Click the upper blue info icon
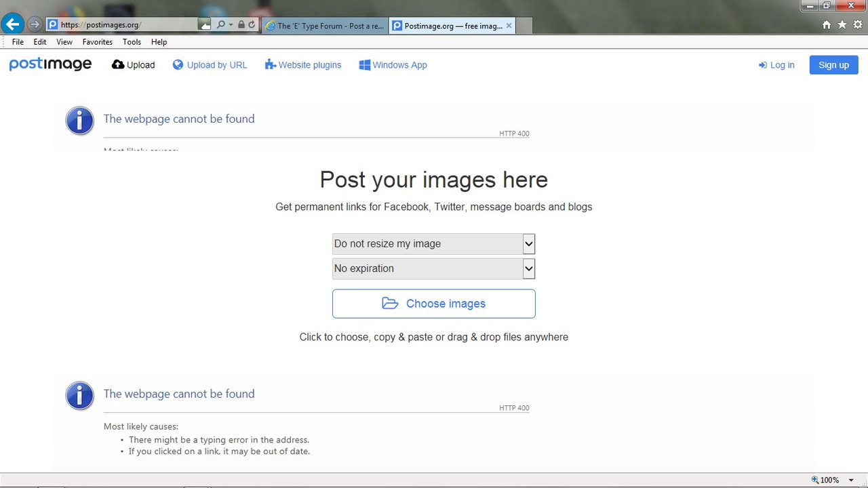868x488 pixels. click(x=79, y=121)
